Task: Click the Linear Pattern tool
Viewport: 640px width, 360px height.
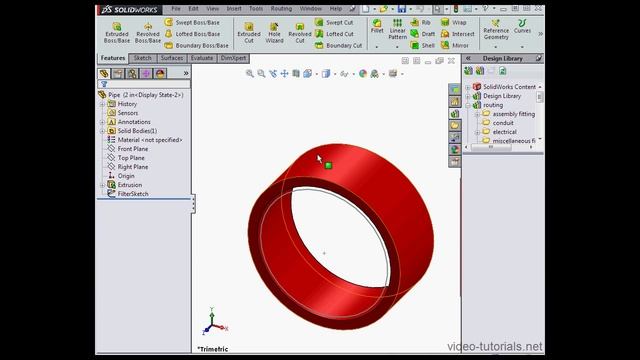Action: (x=397, y=29)
